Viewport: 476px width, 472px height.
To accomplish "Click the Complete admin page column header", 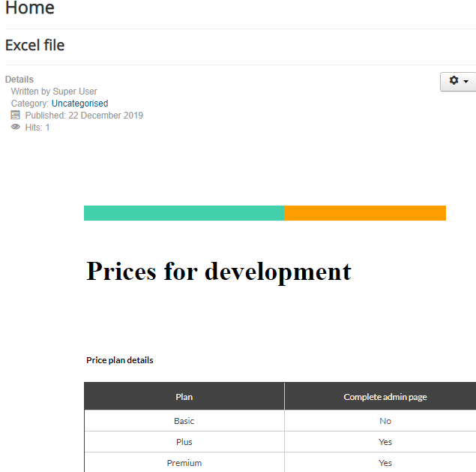I will click(x=380, y=396).
